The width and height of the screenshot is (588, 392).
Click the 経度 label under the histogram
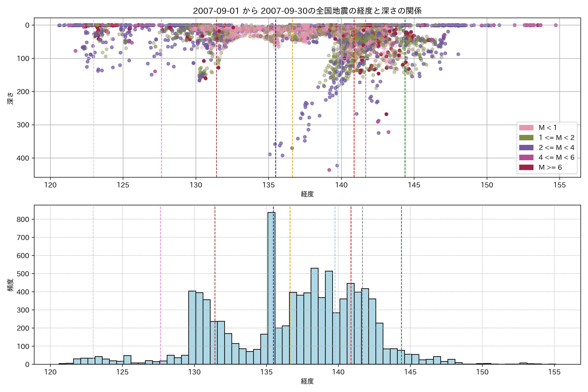coord(307,381)
